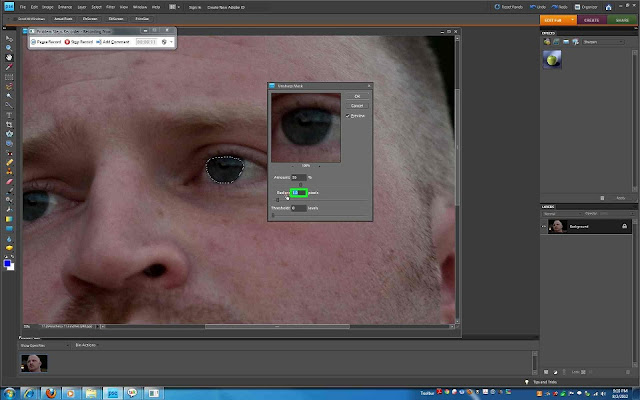Open the Normal blend mode dropdown
640x400 pixels.
562,214
